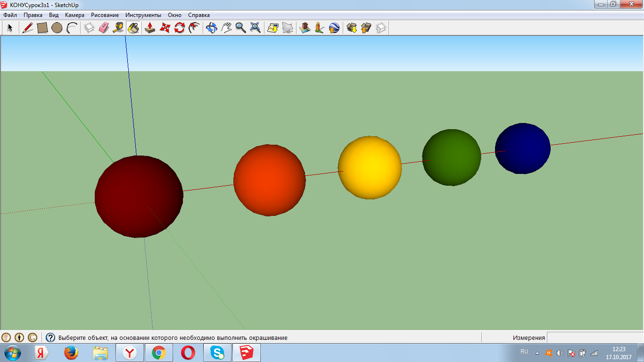
Task: Select the Offset tool
Action: click(194, 28)
